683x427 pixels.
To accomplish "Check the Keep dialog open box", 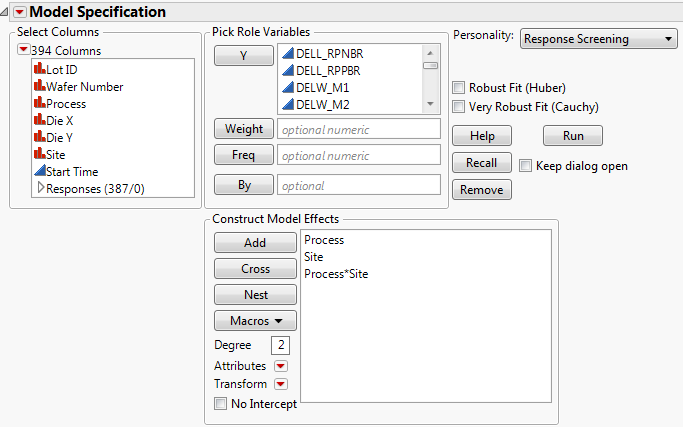I will (526, 166).
